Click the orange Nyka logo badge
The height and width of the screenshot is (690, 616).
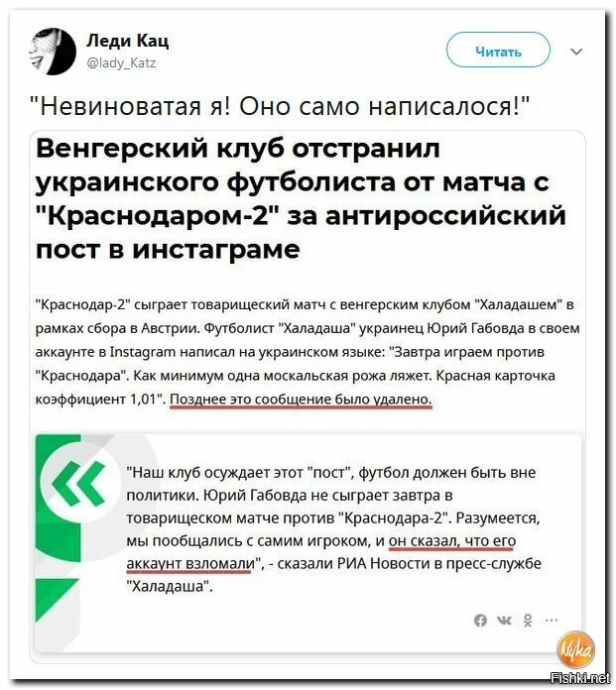(x=576, y=649)
